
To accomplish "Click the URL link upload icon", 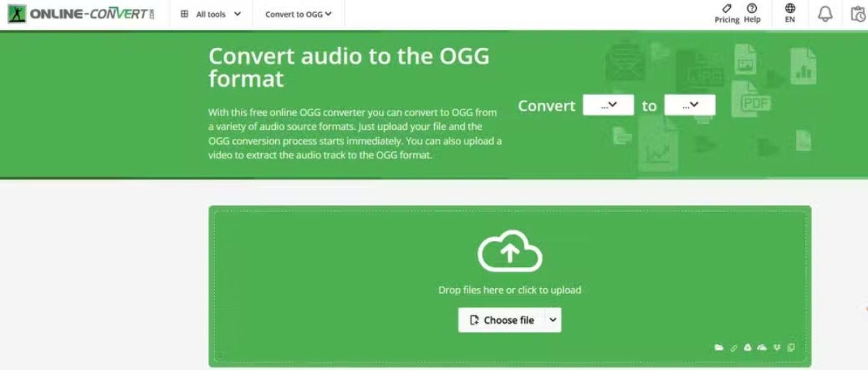I will [x=733, y=348].
